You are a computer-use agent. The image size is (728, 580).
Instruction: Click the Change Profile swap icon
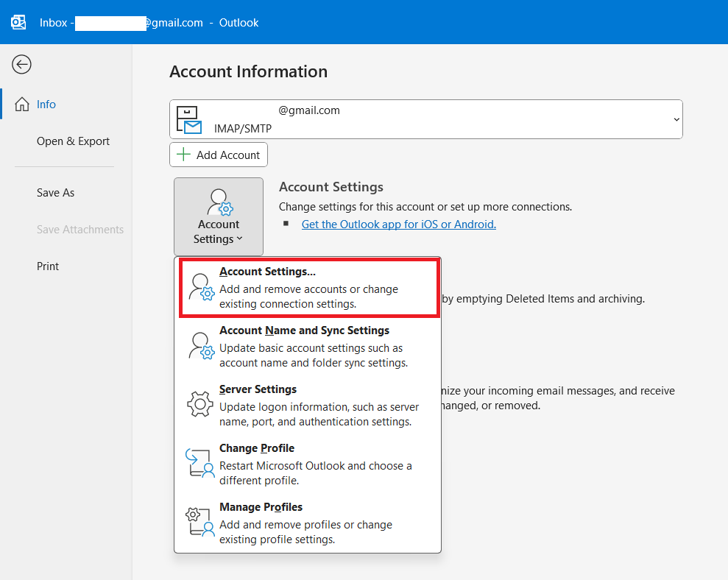(200, 462)
